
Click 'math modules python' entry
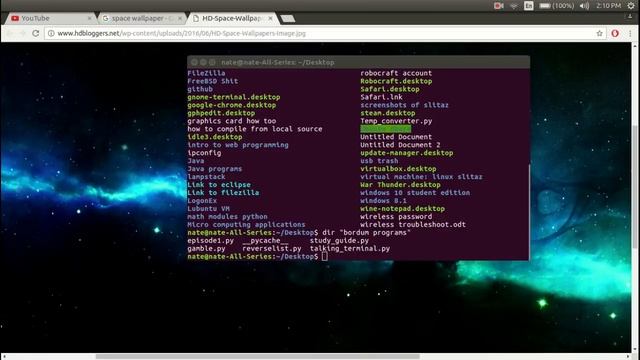(x=227, y=216)
